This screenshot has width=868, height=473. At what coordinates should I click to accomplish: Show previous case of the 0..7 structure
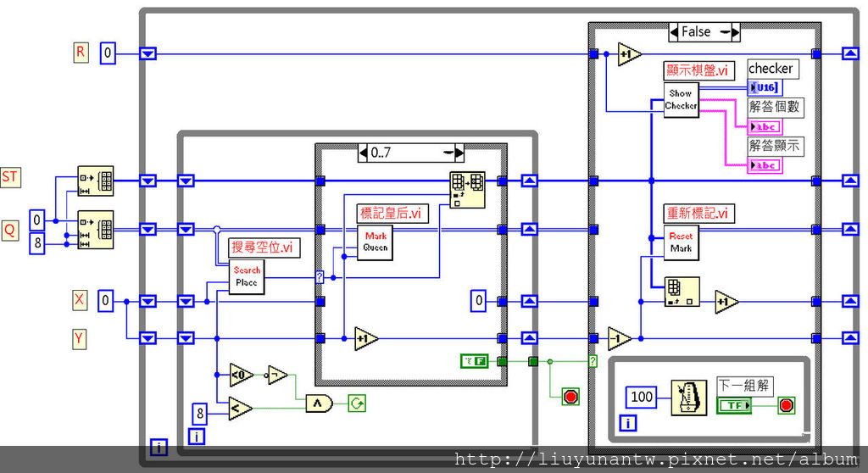coord(363,153)
